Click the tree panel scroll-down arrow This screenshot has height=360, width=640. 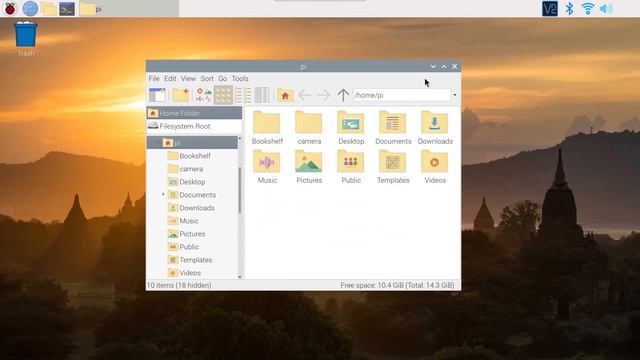[x=240, y=276]
